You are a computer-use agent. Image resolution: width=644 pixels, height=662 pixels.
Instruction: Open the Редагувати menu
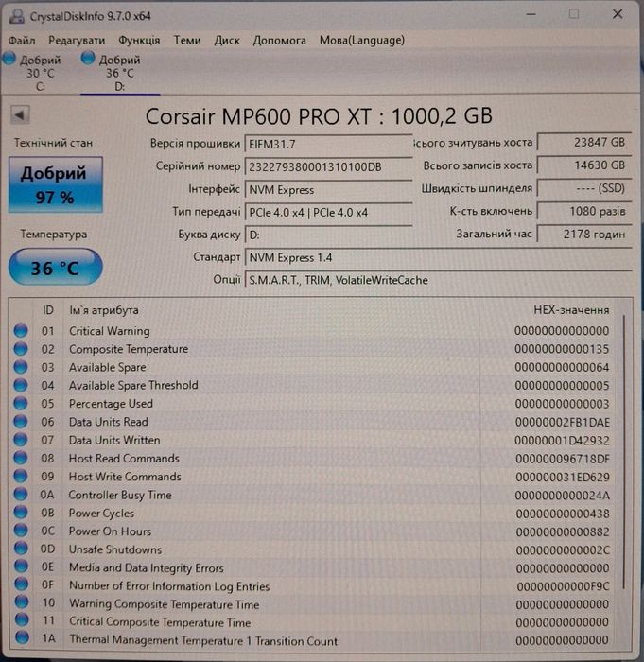pyautogui.click(x=77, y=41)
